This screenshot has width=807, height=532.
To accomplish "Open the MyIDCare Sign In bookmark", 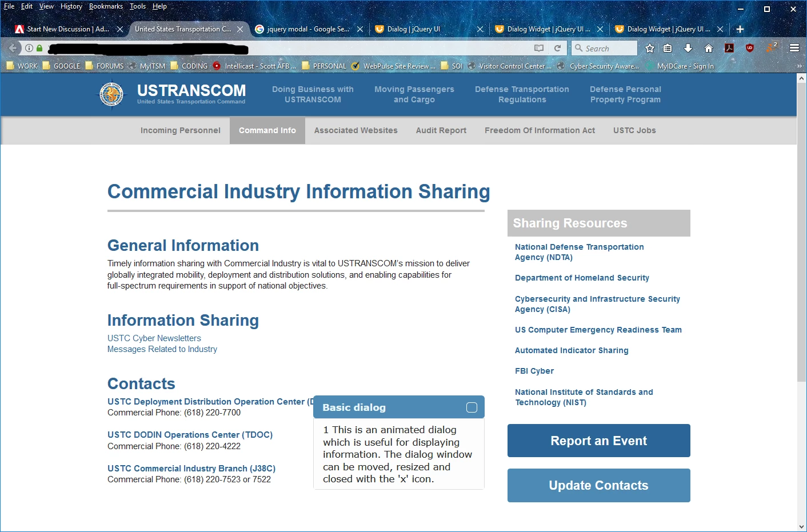I will pyautogui.click(x=680, y=66).
